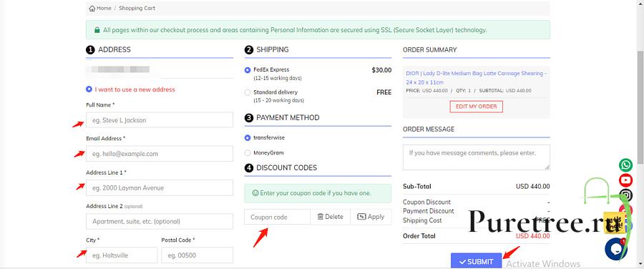Image resolution: width=644 pixels, height=269 pixels.
Task: Click the page's vertical scrollbar
Action: [640, 107]
